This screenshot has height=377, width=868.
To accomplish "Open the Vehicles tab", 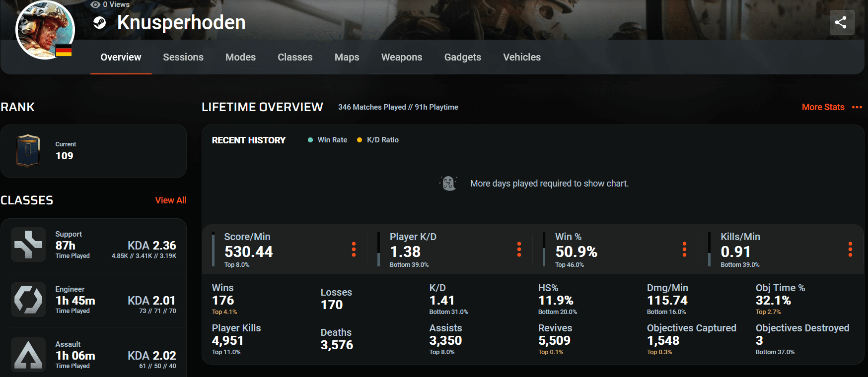I will (522, 57).
